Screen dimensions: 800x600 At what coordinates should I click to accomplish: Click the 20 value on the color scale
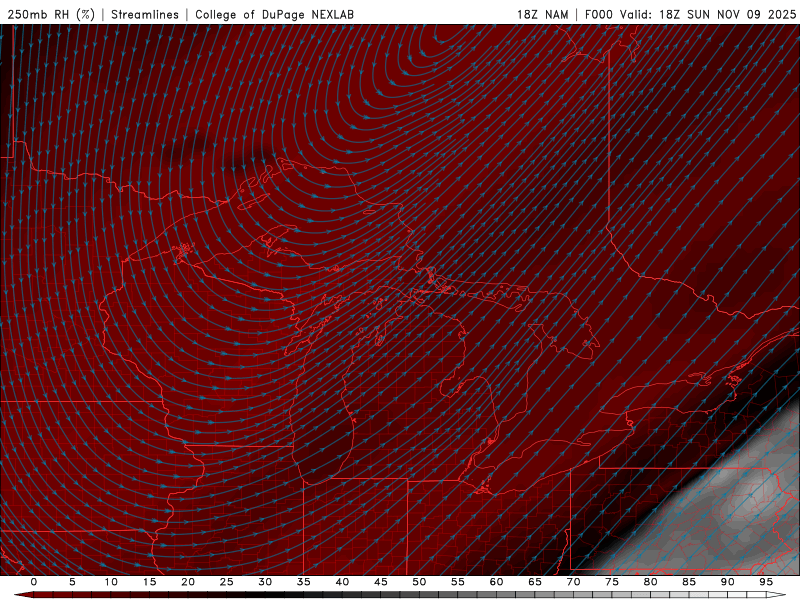[x=188, y=582]
